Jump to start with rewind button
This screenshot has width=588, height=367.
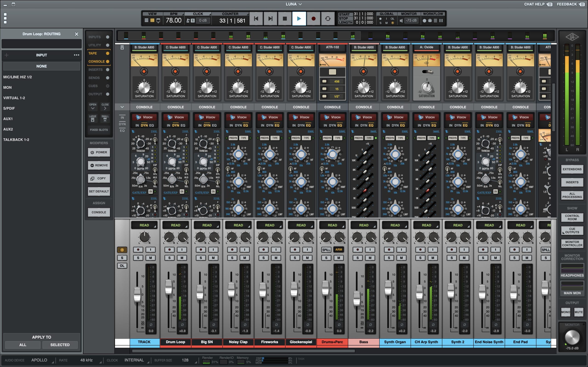pyautogui.click(x=256, y=18)
